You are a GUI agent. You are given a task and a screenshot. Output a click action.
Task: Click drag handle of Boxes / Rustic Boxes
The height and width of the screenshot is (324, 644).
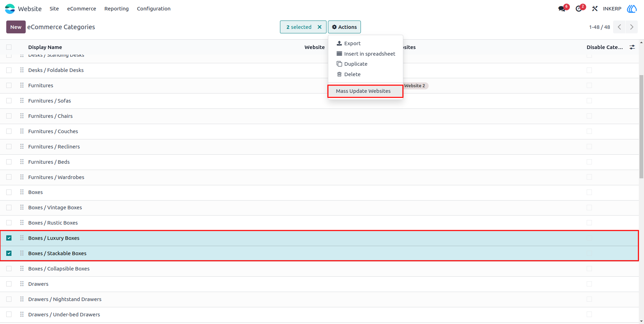(22, 222)
